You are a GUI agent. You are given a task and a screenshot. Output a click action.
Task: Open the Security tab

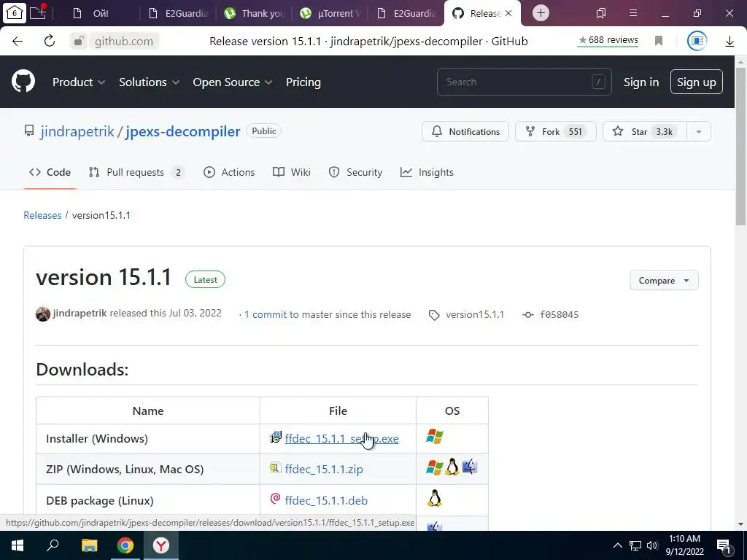tap(355, 172)
